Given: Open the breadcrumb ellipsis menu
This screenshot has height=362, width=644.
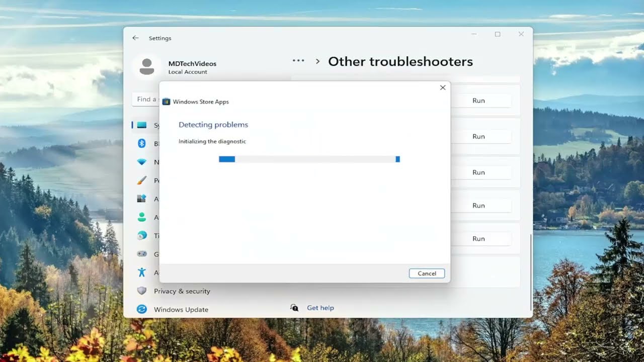Looking at the screenshot, I should click(x=298, y=61).
